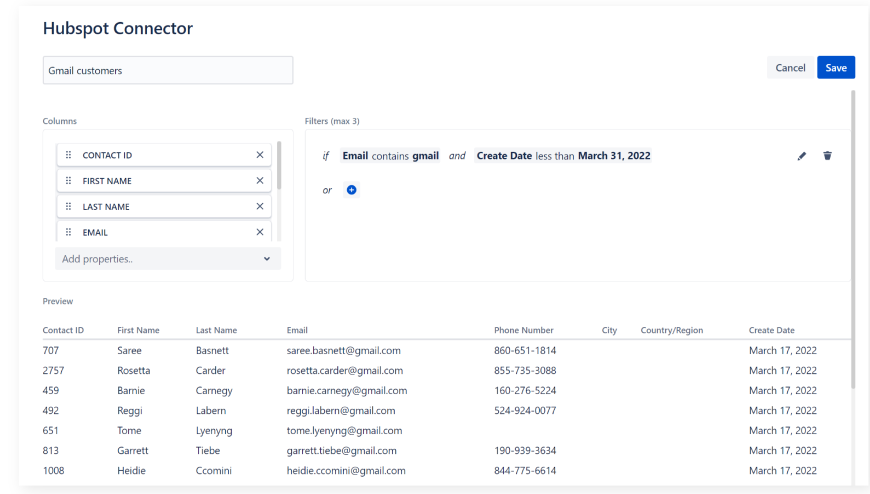Click first name Garrett
The height and width of the screenshot is (494, 870).
pyautogui.click(x=133, y=450)
